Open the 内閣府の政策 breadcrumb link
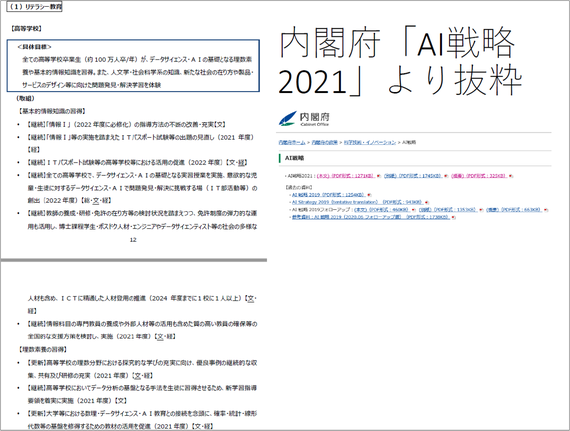Viewport: 570px width, 431px height. click(x=324, y=142)
